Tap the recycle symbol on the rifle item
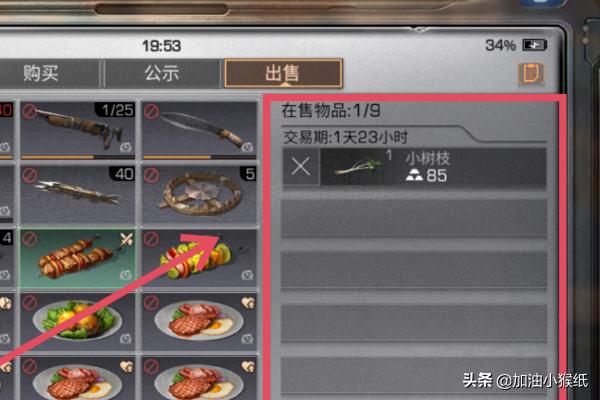 coord(126,147)
